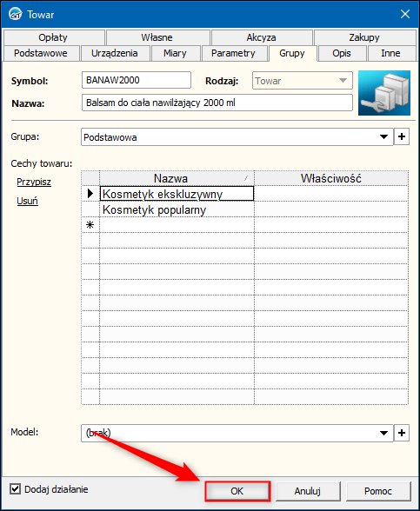Viewport: 420px width, 511px height.
Task: Click the Przypisz link
Action: [x=34, y=182]
